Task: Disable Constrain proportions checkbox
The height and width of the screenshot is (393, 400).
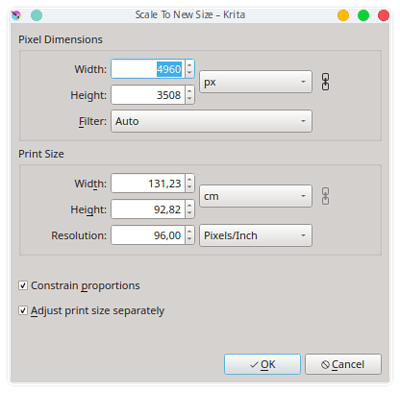Action: [23, 285]
